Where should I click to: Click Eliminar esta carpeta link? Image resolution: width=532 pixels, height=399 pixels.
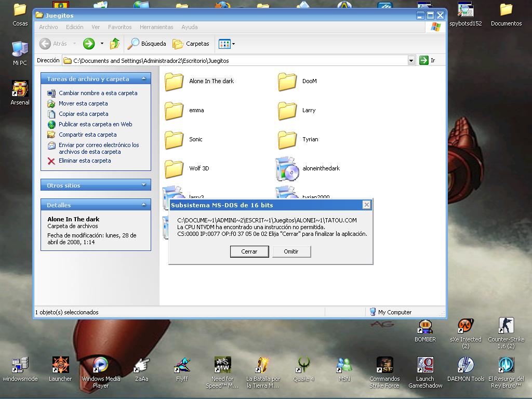pyautogui.click(x=85, y=161)
